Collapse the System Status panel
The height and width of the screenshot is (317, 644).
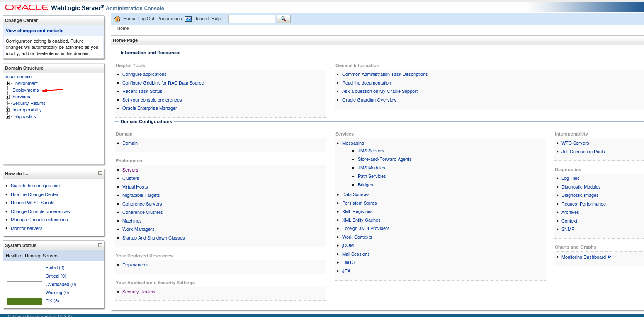[100, 245]
